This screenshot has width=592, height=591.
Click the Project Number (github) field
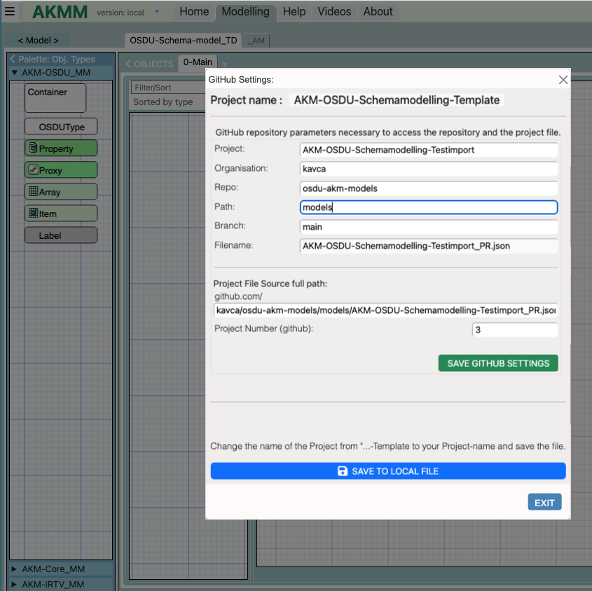click(x=515, y=330)
